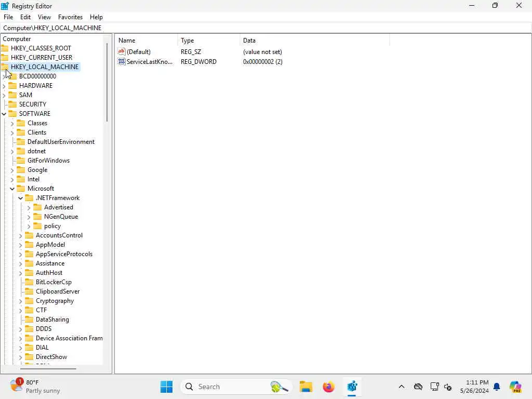
Task: Open the File menu
Action: (x=8, y=17)
